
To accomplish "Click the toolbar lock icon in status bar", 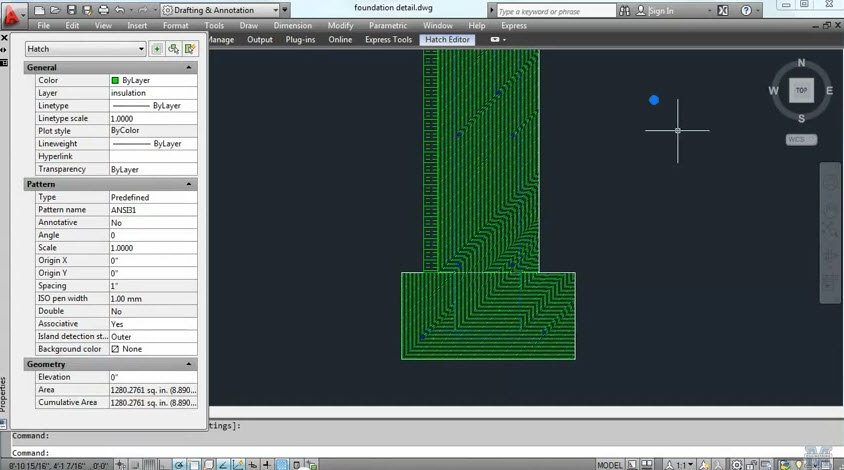I will point(751,464).
